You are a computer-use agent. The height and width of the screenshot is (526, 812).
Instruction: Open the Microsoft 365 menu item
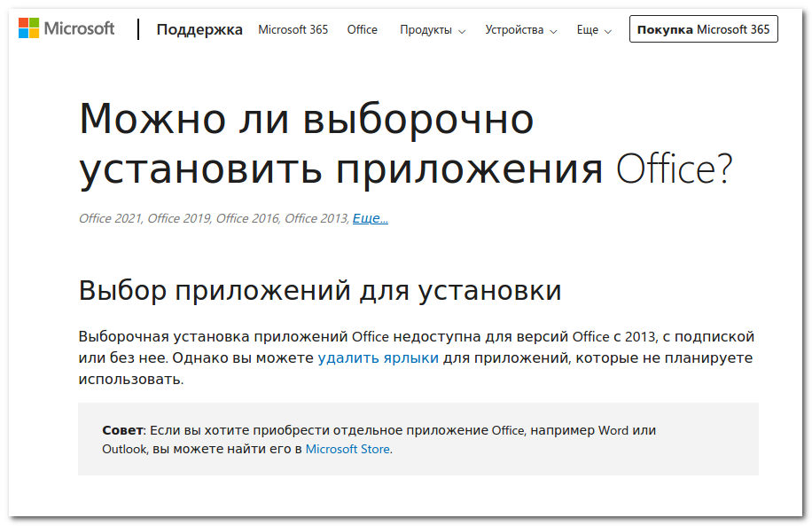click(x=293, y=29)
